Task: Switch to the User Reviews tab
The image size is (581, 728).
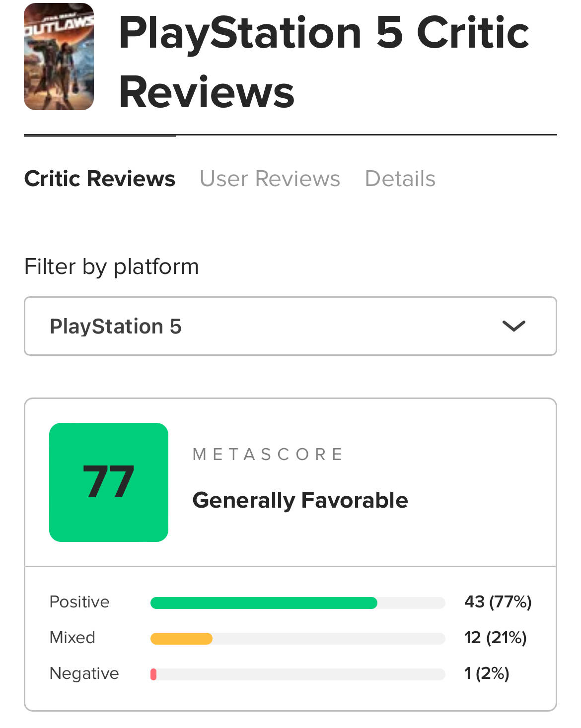Action: point(270,179)
